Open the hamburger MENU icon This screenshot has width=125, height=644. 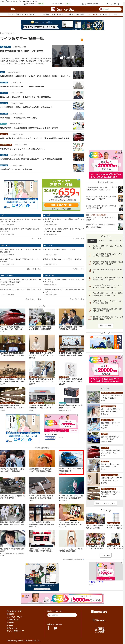[x=6, y=9]
